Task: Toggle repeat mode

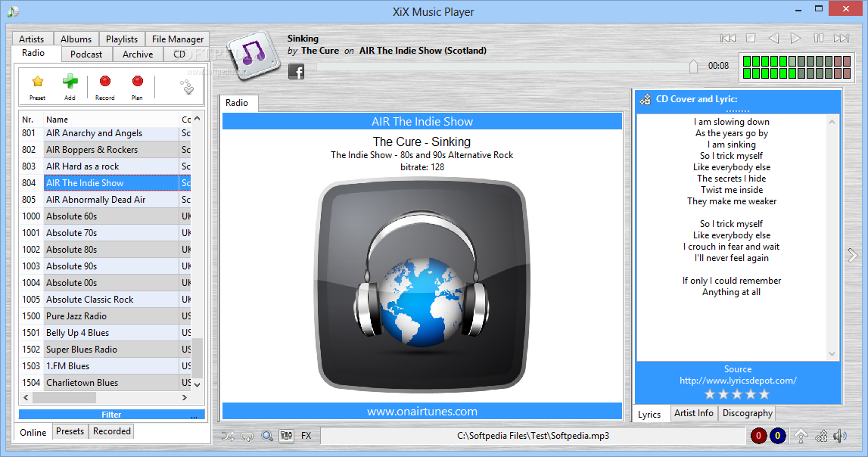Action: click(247, 436)
